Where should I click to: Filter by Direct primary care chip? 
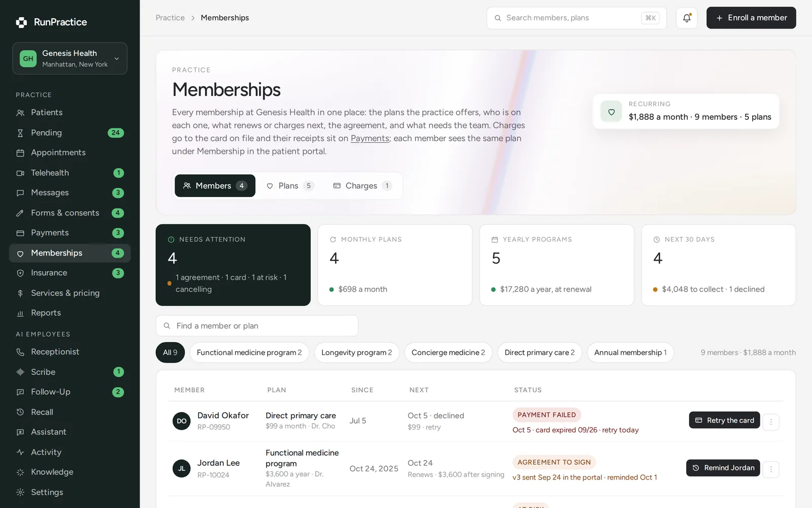click(540, 353)
